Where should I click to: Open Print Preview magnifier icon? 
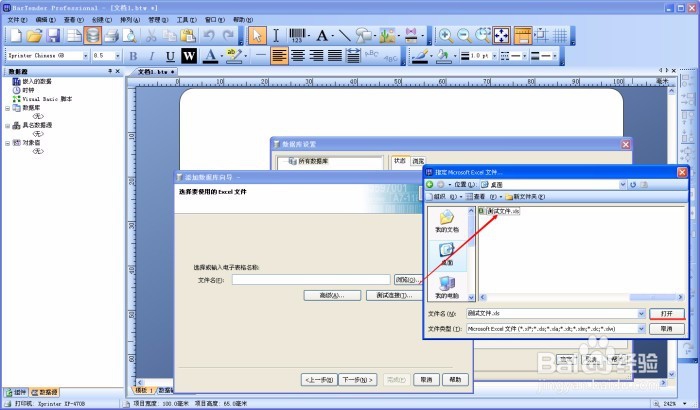(x=129, y=36)
